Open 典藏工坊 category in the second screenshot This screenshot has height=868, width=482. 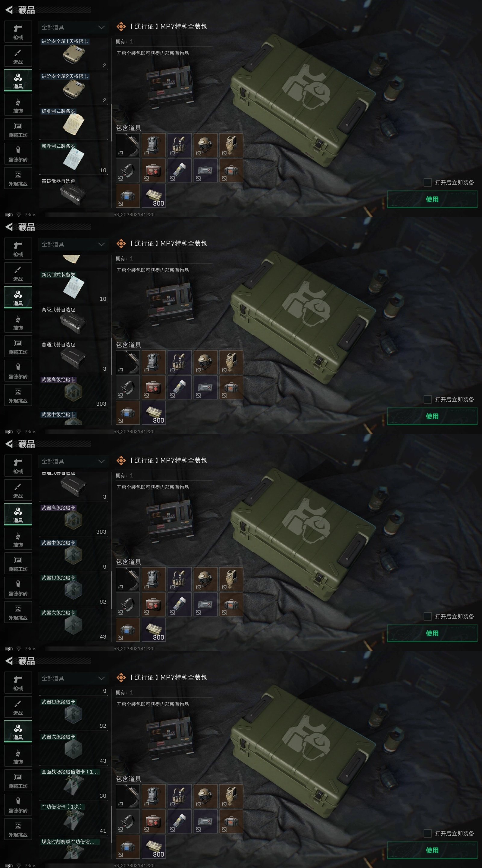click(18, 346)
